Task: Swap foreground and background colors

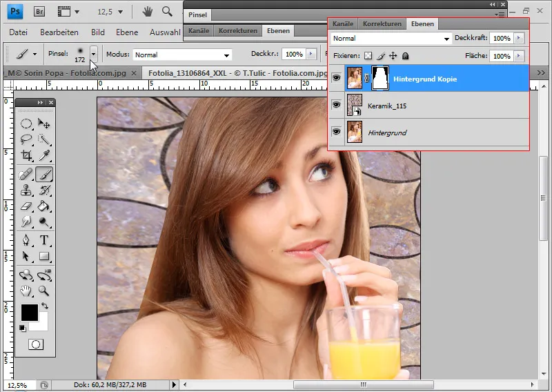Action: coord(45,306)
